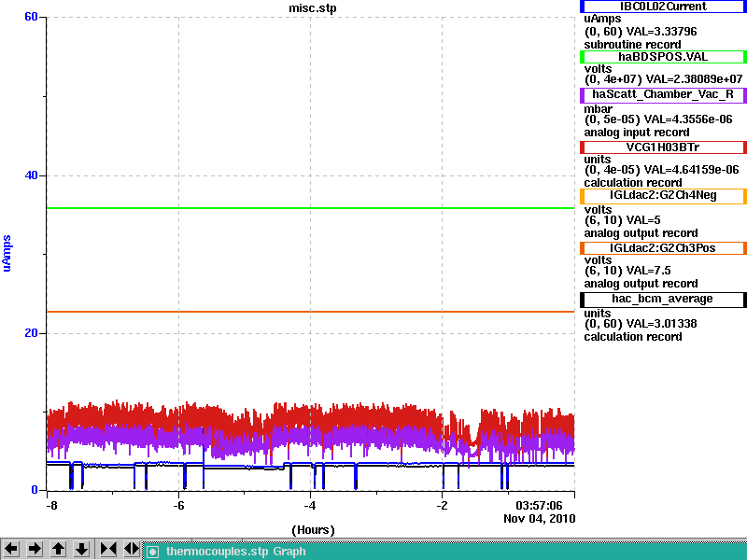
Task: Select the IGLdac2:G2Ch4Neg legend entry
Action: pyautogui.click(x=663, y=196)
